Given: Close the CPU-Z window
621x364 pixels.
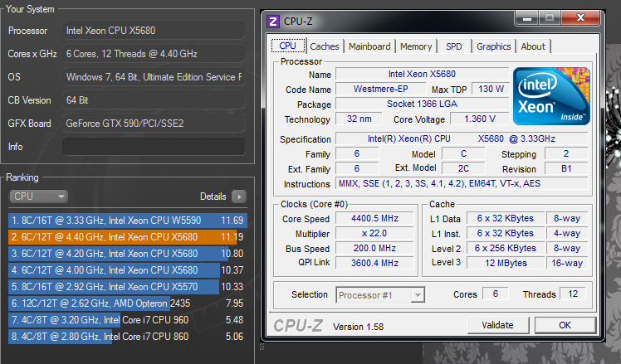Looking at the screenshot, I should [x=580, y=17].
